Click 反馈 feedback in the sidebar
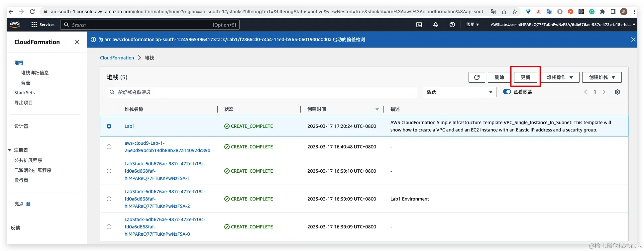Image resolution: width=644 pixels, height=251 pixels. (x=15, y=228)
